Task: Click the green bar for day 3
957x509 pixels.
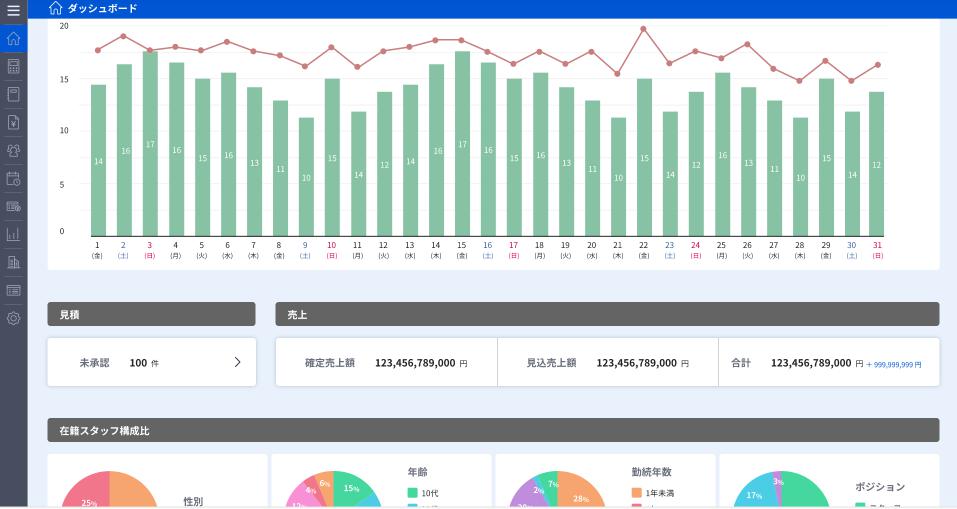Action: click(x=150, y=144)
